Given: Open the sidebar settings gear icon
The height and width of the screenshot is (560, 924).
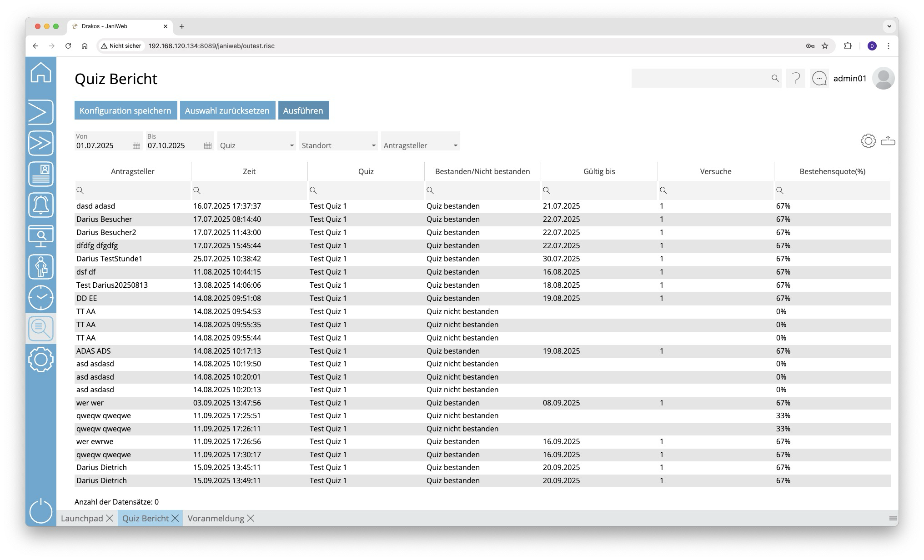Looking at the screenshot, I should tap(41, 360).
